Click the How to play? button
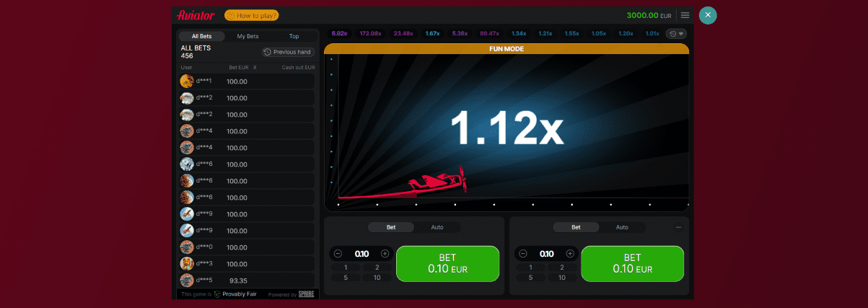The image size is (868, 308). pyautogui.click(x=252, y=15)
